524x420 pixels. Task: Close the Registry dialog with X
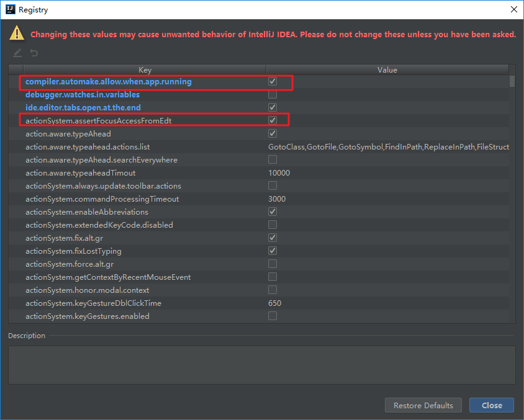(514, 9)
